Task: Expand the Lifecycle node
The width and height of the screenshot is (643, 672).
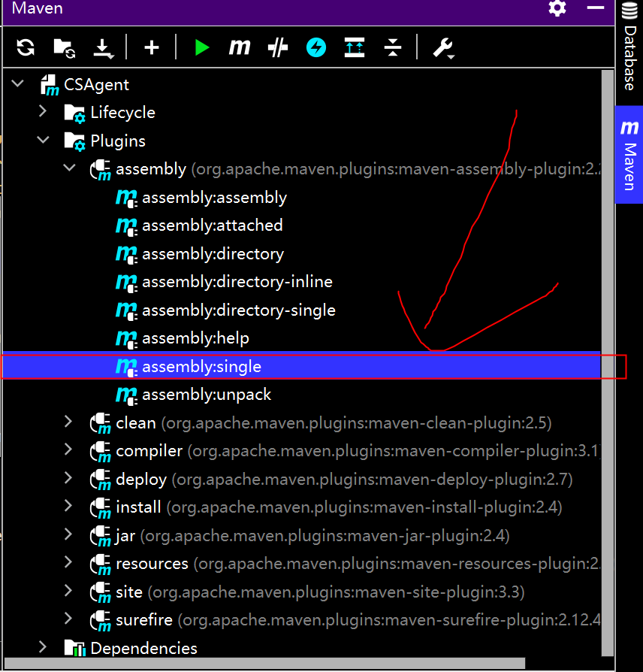Action: (44, 112)
